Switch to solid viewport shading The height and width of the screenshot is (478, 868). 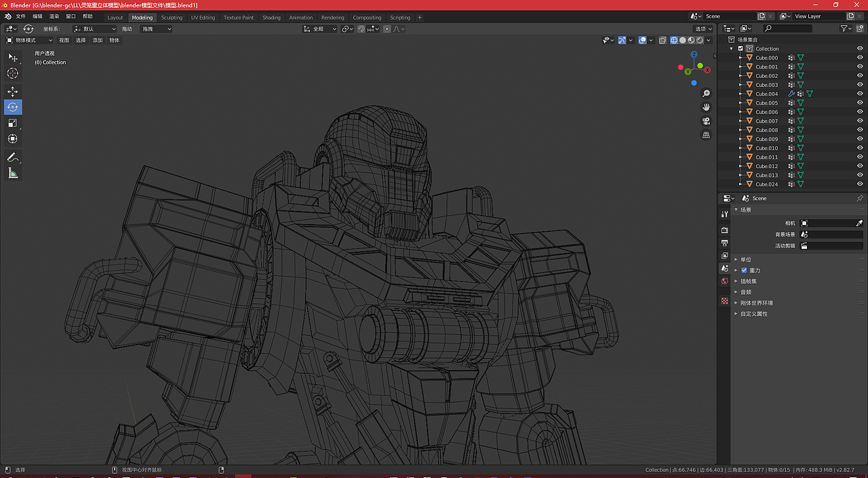(683, 40)
